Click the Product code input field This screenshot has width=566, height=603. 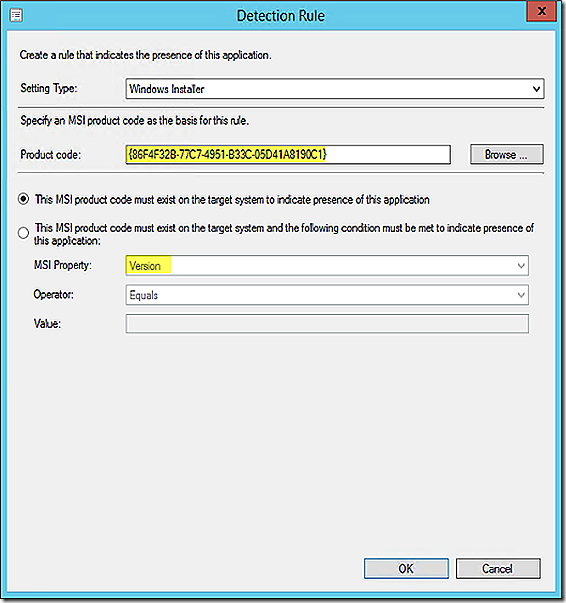288,155
